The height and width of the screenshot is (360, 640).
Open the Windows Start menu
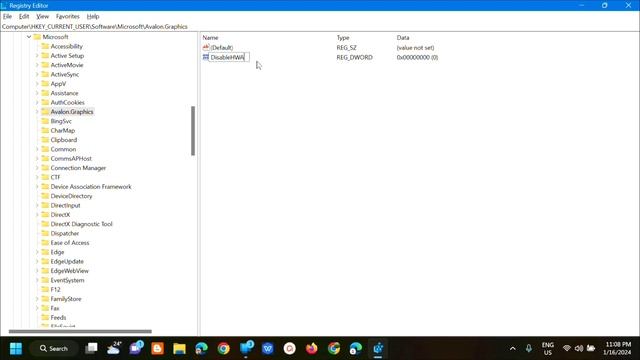point(16,349)
